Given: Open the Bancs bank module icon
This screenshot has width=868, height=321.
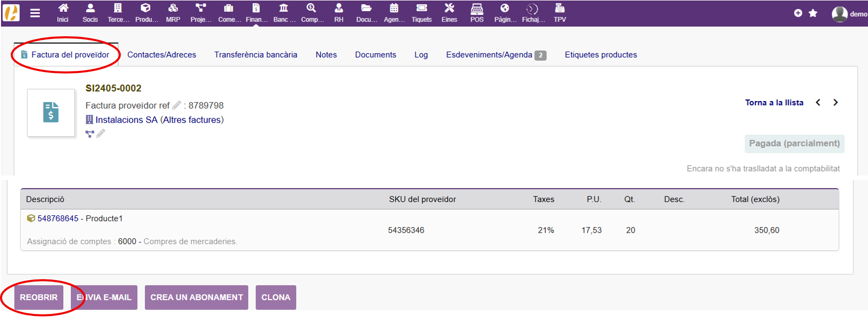Looking at the screenshot, I should pos(284,13).
